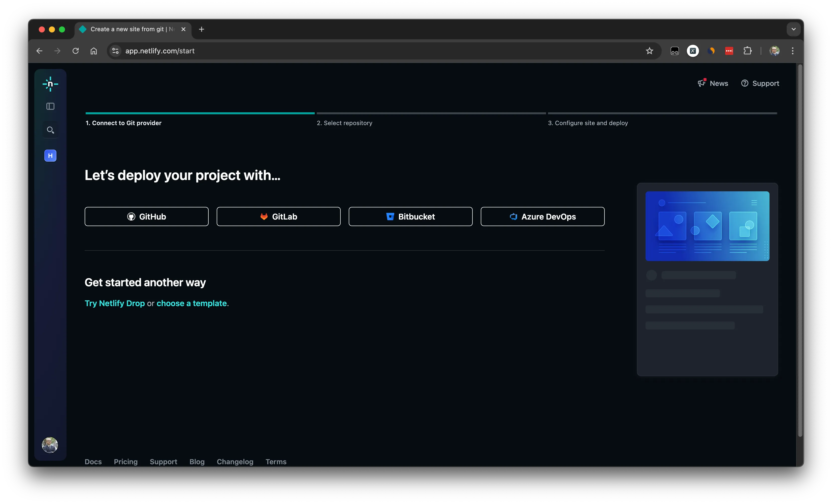The height and width of the screenshot is (504, 832).
Task: Toggle the sidebar panel icon
Action: [50, 106]
